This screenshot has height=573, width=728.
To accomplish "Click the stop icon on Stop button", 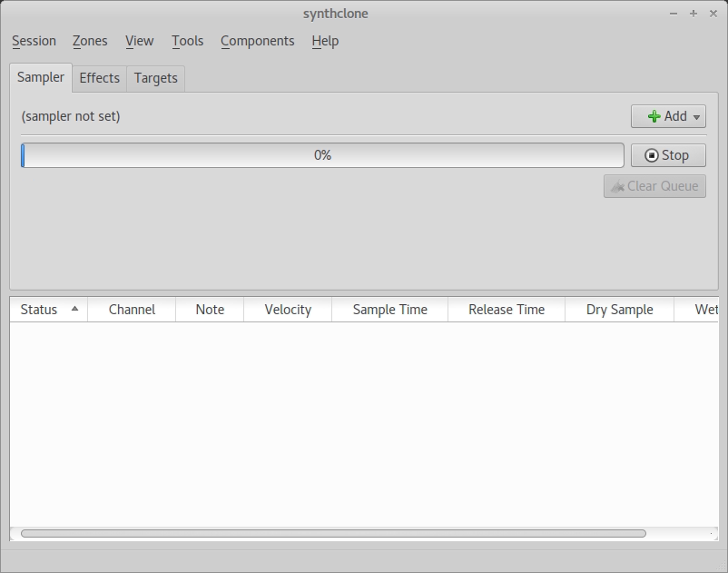I will click(652, 155).
